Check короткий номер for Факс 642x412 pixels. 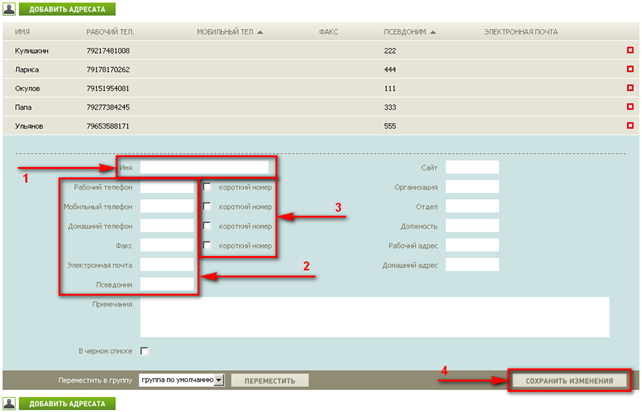click(207, 245)
